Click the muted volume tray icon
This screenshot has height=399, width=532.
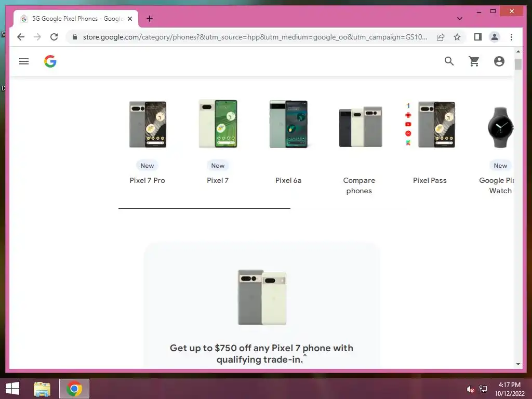(470, 389)
